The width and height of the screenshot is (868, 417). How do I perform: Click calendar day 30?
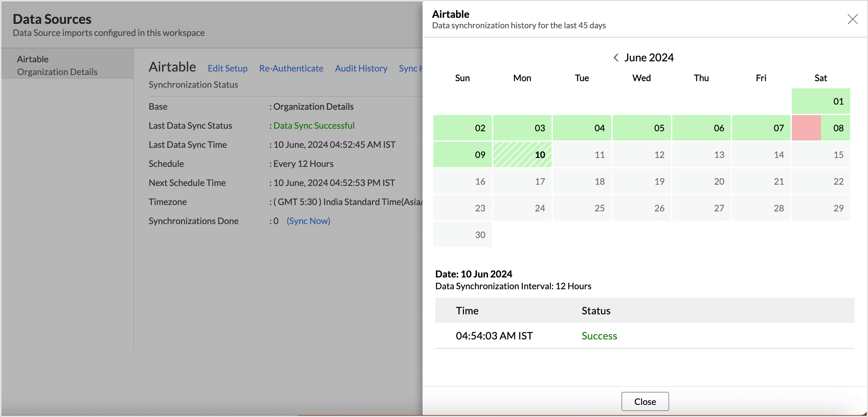click(462, 234)
